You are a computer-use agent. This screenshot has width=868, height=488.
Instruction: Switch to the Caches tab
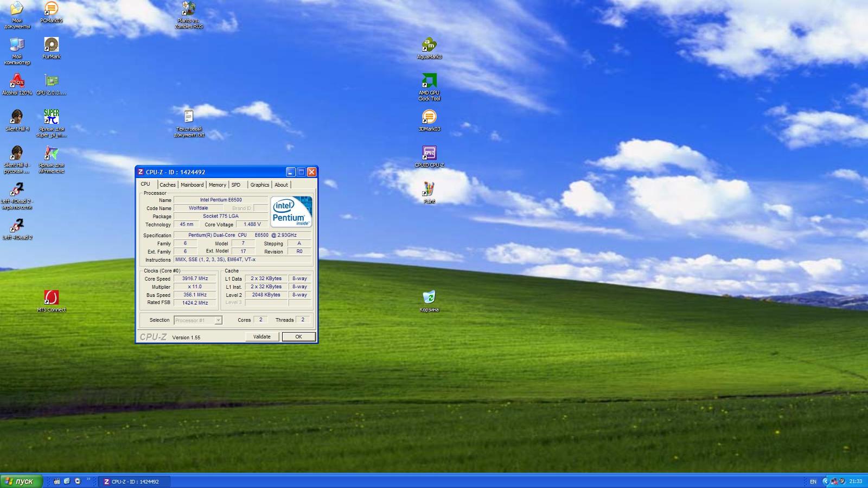click(168, 185)
